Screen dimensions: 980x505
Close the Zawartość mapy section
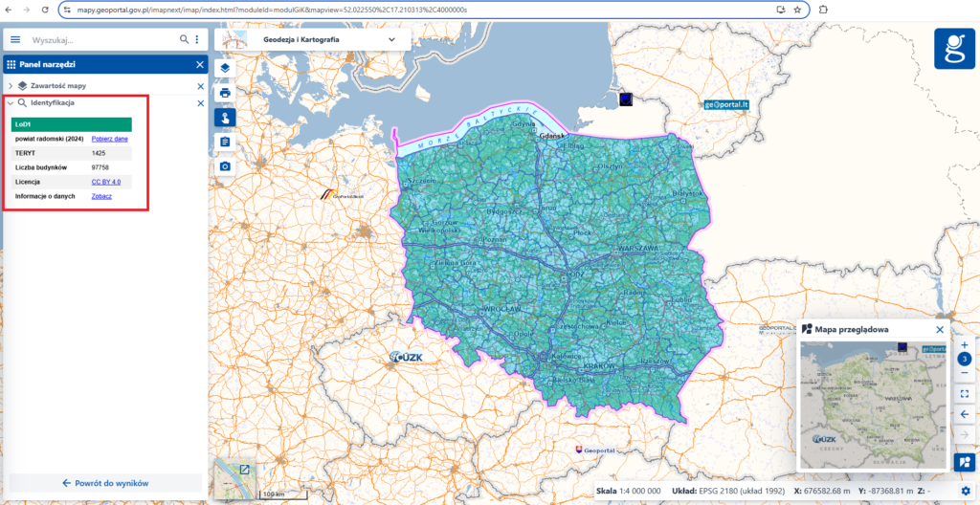point(201,86)
